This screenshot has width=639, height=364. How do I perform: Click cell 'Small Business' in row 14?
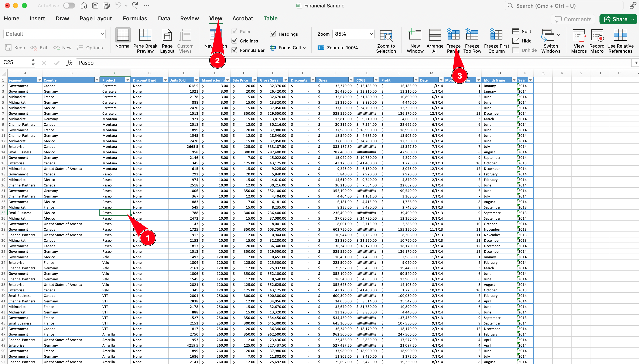tap(25, 152)
